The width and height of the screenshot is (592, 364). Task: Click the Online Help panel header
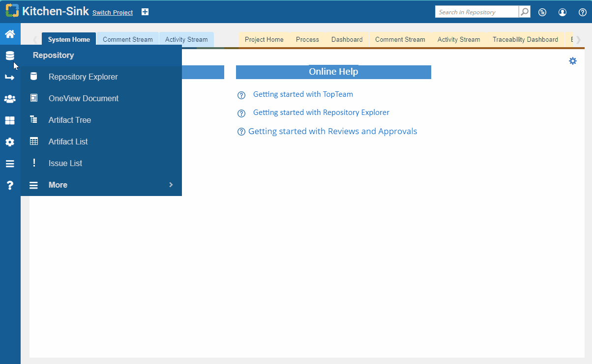point(333,72)
